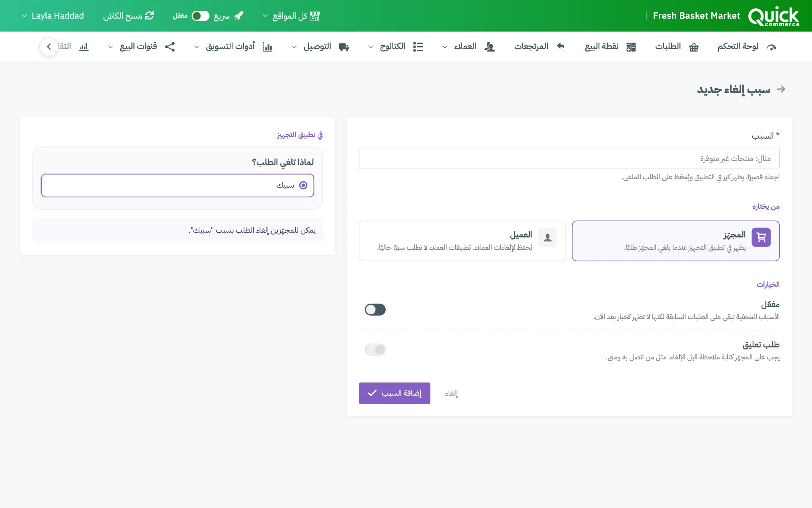
Task: Expand the العملاء menu chevron
Action: 445,47
